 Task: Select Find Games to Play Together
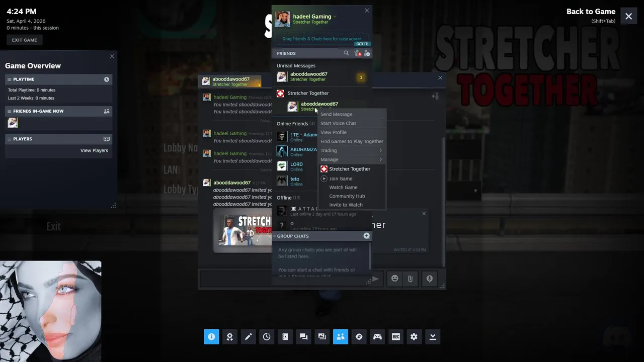pyautogui.click(x=352, y=141)
